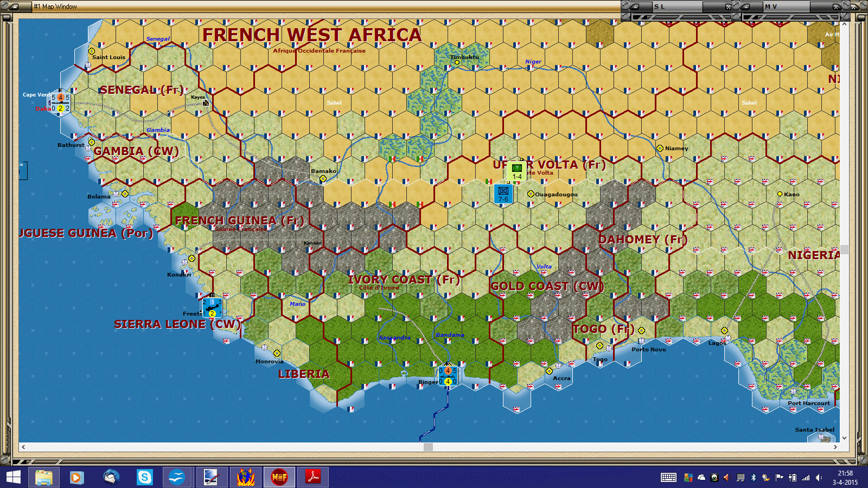Click the Bolama city marker
868x488 pixels.
(125, 194)
